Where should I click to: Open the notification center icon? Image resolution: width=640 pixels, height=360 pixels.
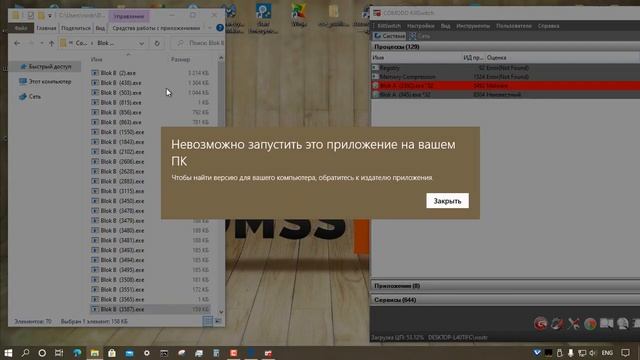pyautogui.click(x=625, y=353)
